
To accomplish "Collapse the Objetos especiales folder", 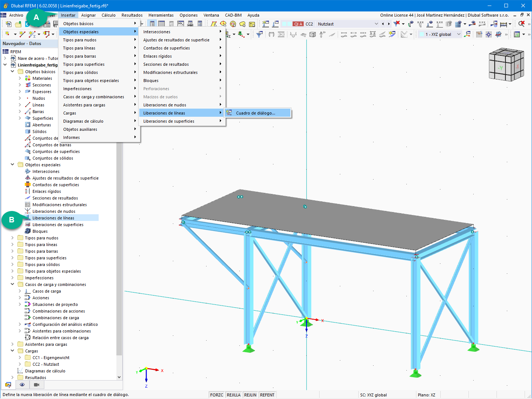I will [x=13, y=164].
